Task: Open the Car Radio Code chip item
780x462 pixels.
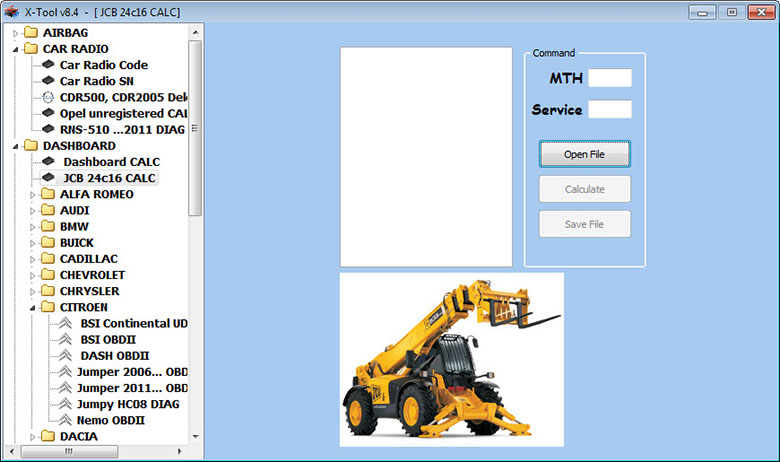Action: point(103,65)
